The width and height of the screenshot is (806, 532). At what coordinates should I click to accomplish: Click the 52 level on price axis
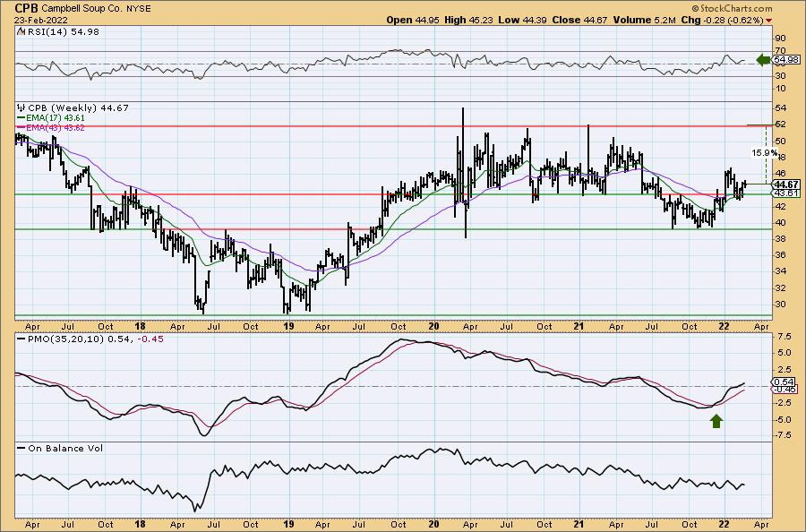pyautogui.click(x=780, y=124)
